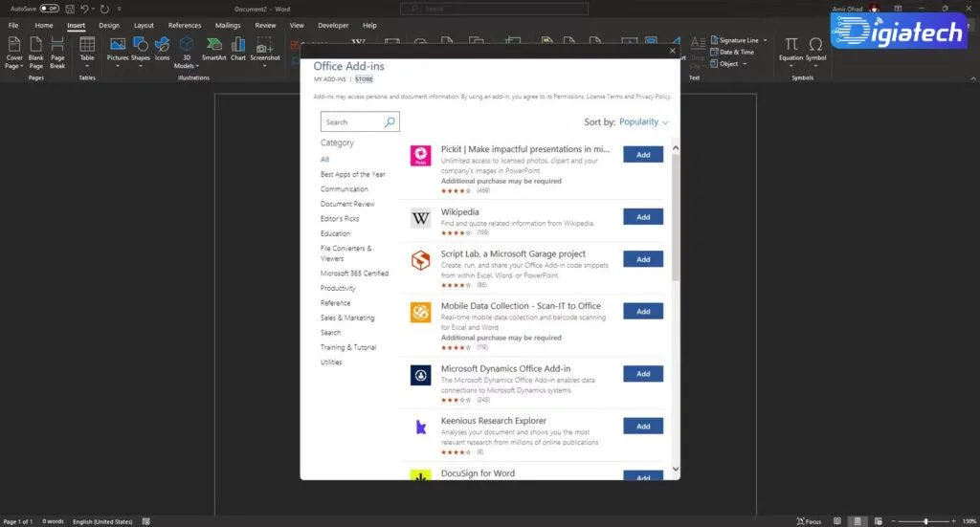The height and width of the screenshot is (527, 980).
Task: Click the Save icon in title bar
Action: click(69, 9)
